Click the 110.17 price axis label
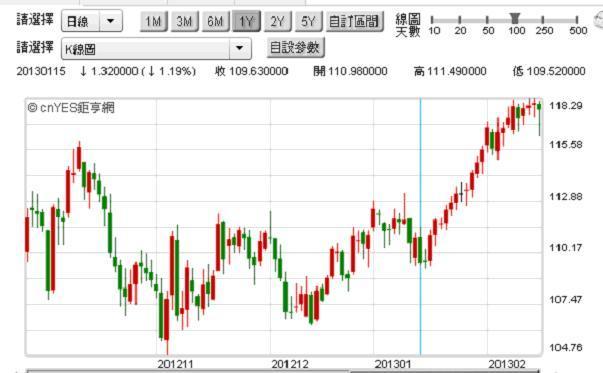The height and width of the screenshot is (373, 603). click(x=566, y=248)
